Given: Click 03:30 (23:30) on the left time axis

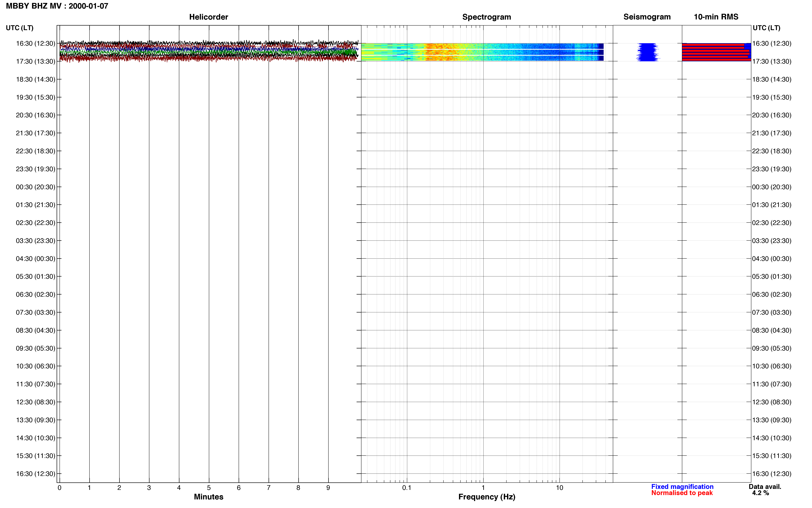Looking at the screenshot, I should click(x=36, y=240).
